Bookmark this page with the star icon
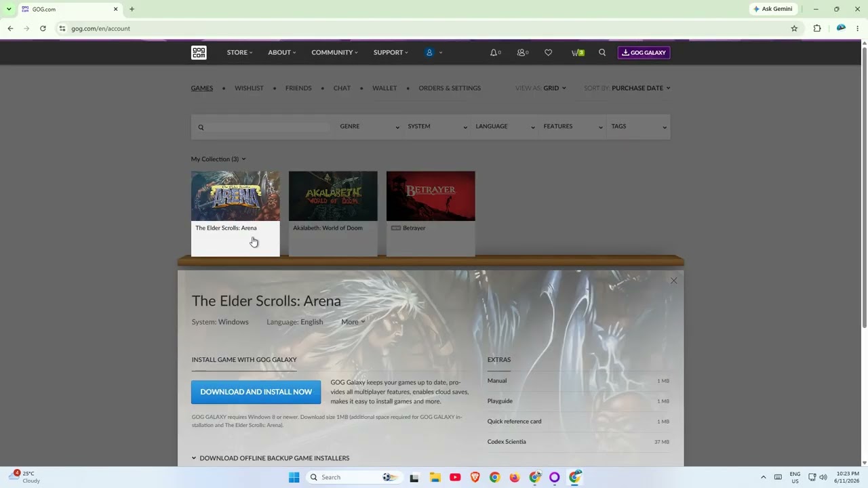The height and width of the screenshot is (488, 868). (794, 28)
